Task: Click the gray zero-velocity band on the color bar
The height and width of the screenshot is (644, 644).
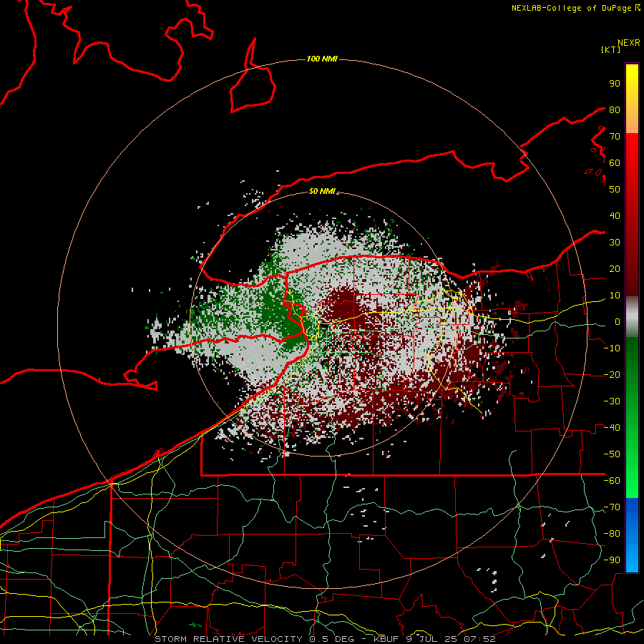Action: click(632, 317)
